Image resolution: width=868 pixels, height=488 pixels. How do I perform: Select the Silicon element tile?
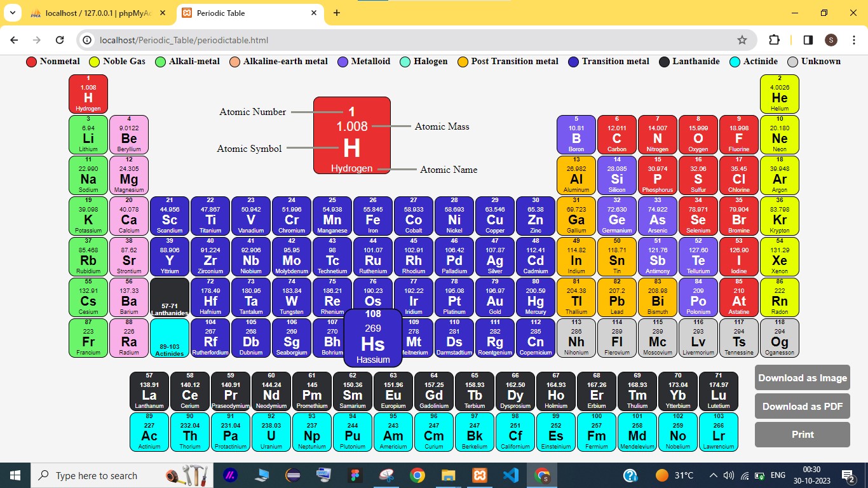(617, 175)
